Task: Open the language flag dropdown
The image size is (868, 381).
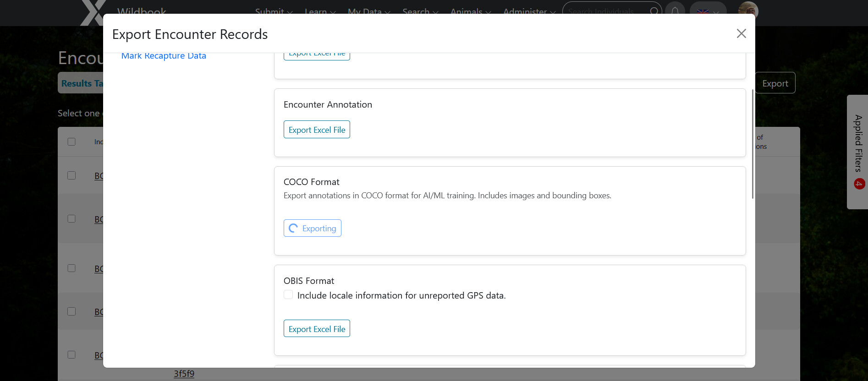Action: (708, 11)
